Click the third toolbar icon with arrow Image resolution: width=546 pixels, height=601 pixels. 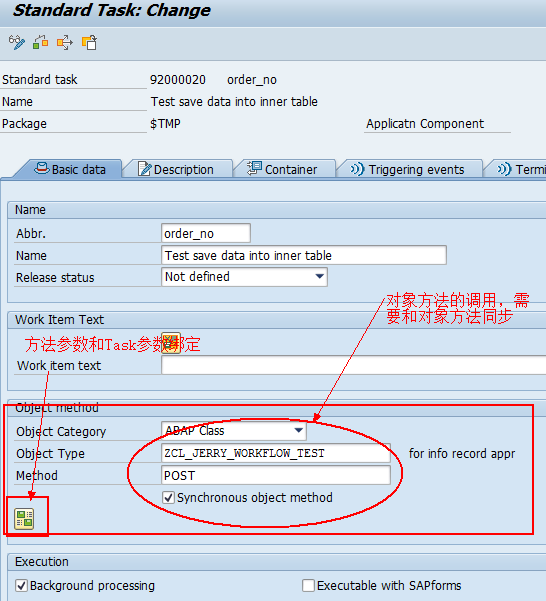pos(65,42)
